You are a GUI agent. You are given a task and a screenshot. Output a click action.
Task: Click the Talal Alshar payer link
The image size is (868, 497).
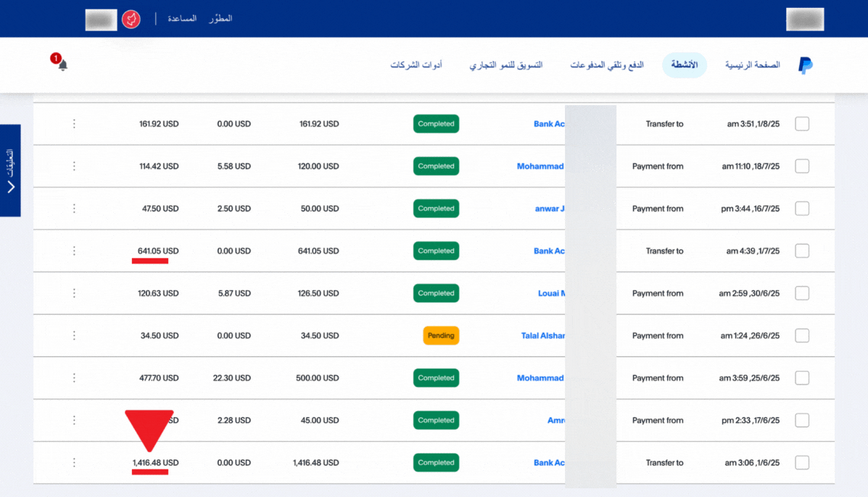(542, 336)
